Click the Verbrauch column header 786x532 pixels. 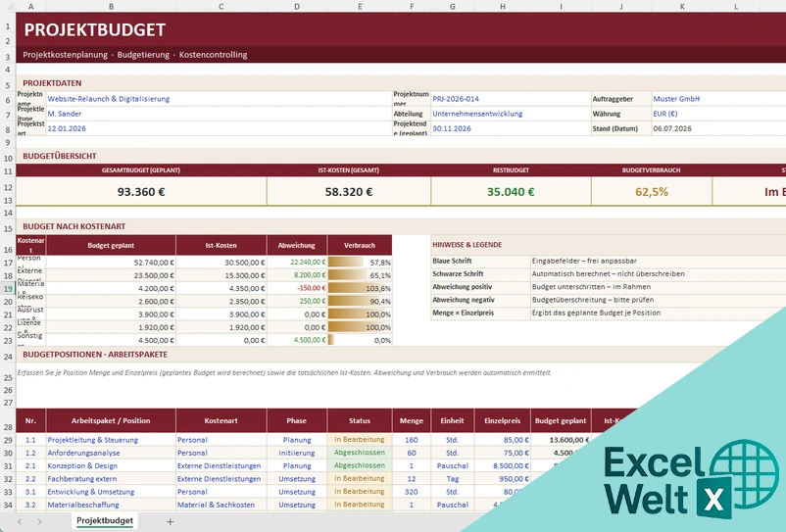pos(360,246)
